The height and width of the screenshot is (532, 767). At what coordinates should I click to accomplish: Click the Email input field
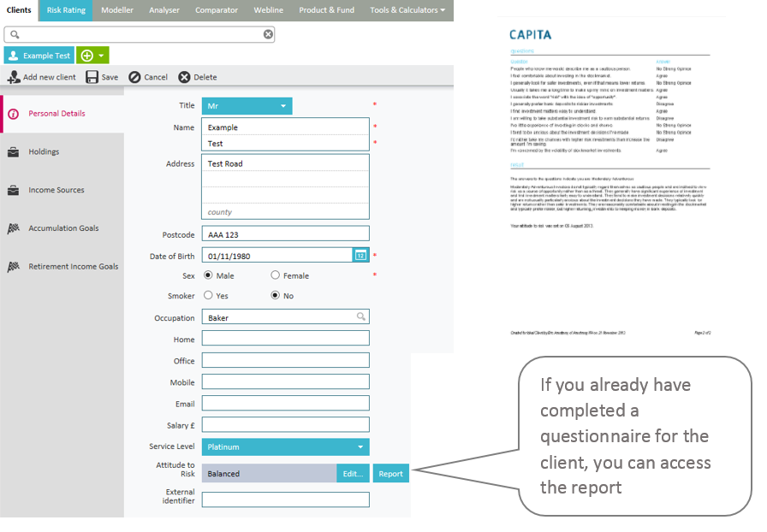[286, 404]
